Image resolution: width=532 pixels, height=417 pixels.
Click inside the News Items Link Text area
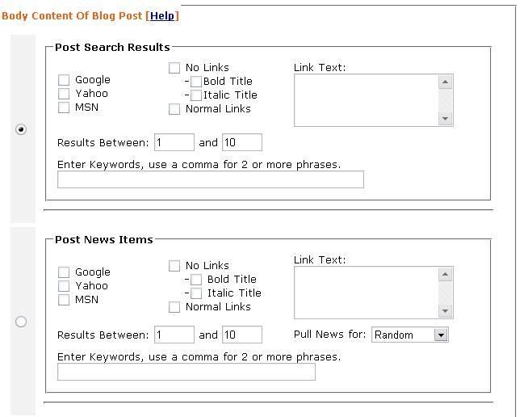coord(366,293)
